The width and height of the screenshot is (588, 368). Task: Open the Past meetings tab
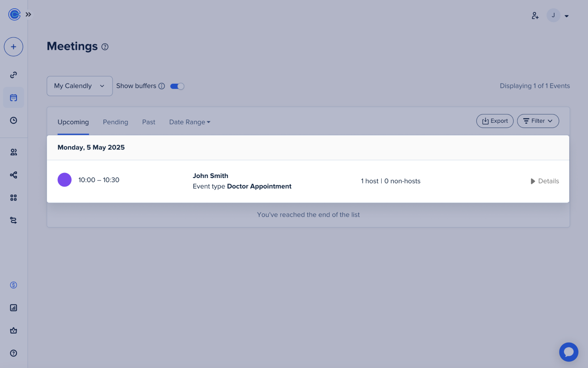click(148, 122)
